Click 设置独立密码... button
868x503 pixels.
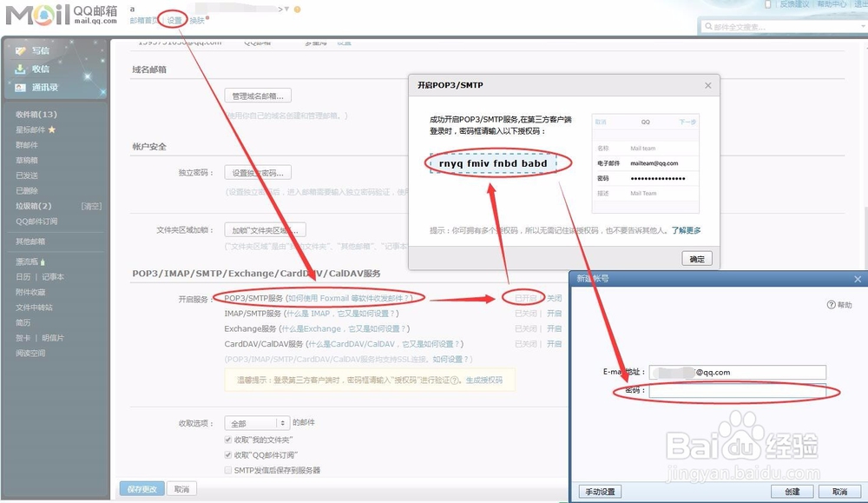258,173
